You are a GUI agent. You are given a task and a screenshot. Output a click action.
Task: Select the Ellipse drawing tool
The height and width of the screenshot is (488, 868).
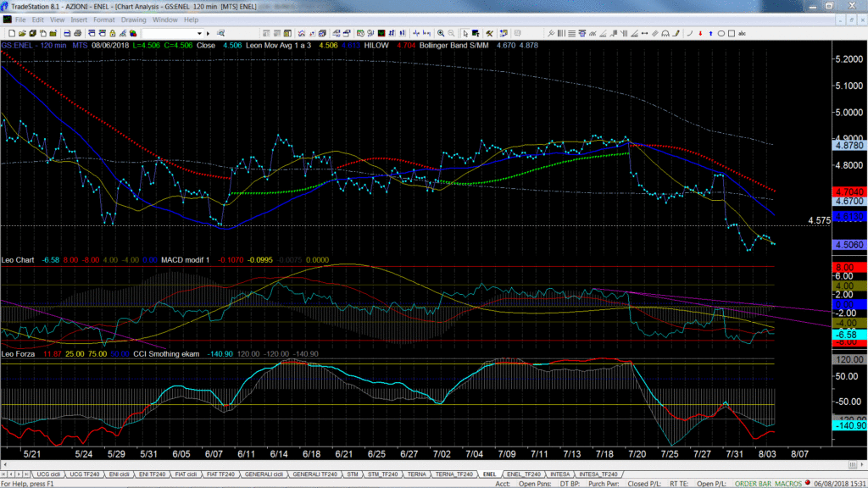(x=721, y=34)
